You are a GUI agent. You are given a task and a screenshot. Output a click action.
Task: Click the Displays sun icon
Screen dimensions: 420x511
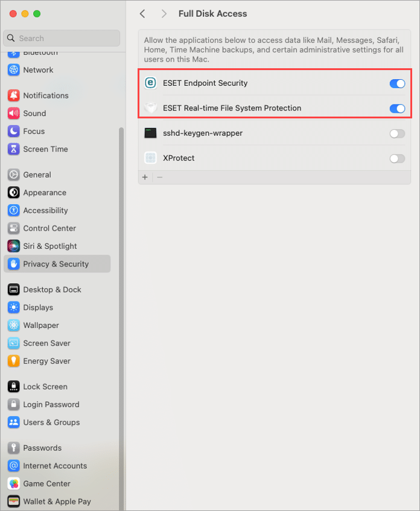click(14, 307)
